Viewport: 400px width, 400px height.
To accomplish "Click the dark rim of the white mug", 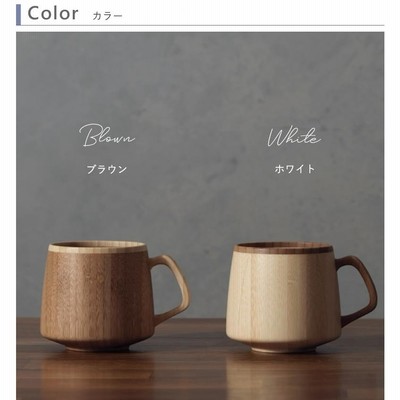I will point(283,249).
